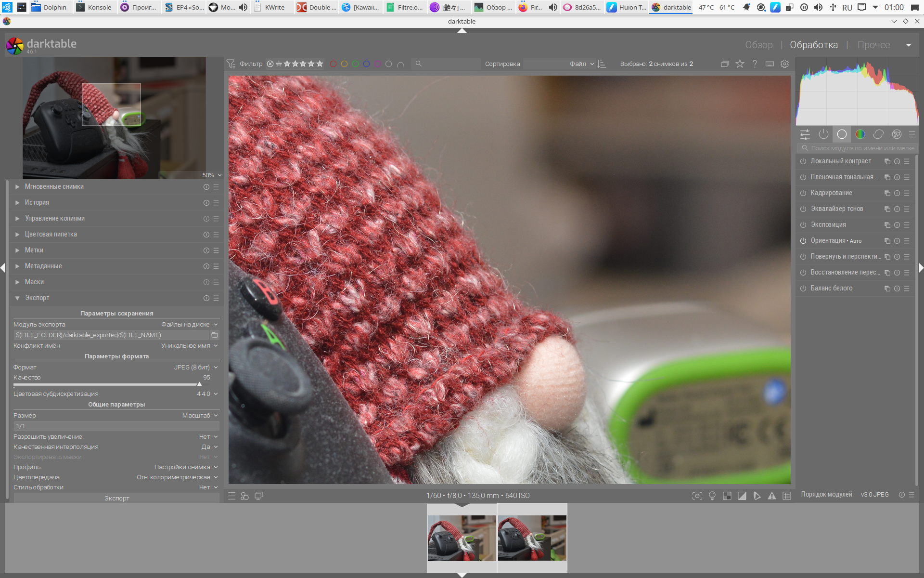Toggle red color label filter
Viewport: 924px width, 578px height.
coord(333,64)
